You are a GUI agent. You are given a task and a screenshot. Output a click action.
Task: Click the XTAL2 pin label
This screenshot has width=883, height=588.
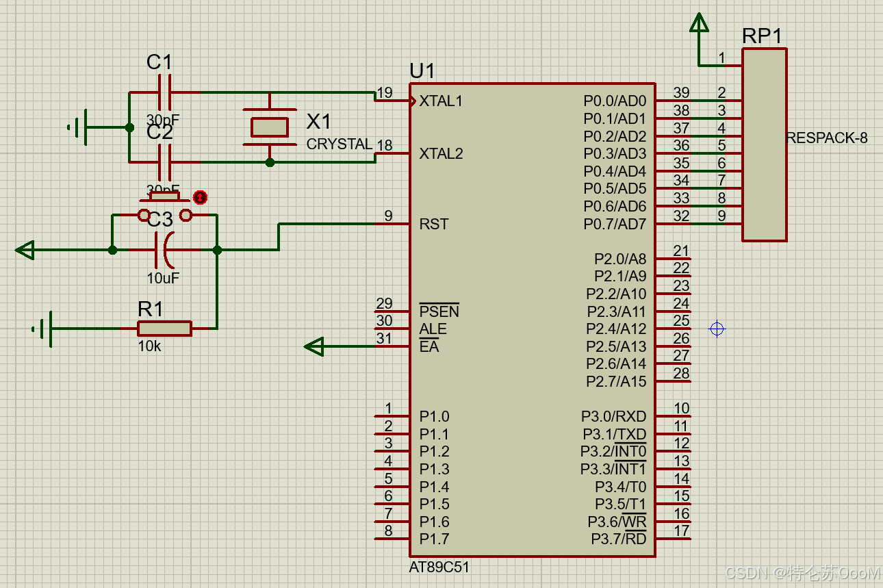(x=441, y=153)
